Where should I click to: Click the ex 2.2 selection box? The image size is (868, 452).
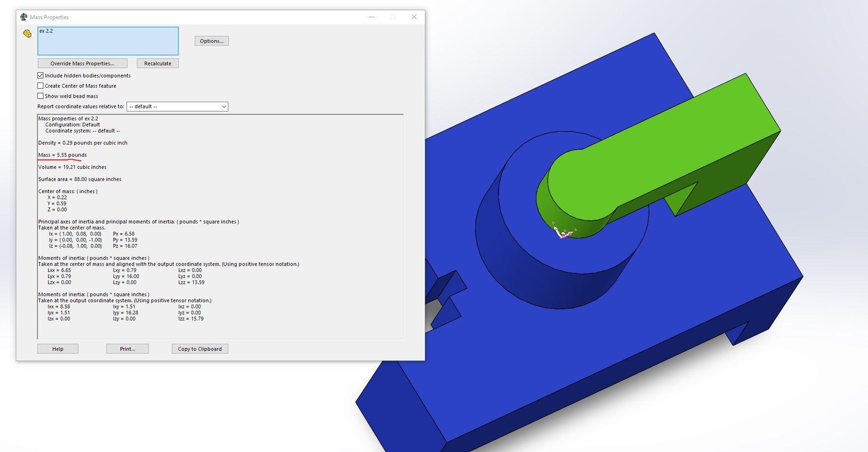pyautogui.click(x=108, y=41)
